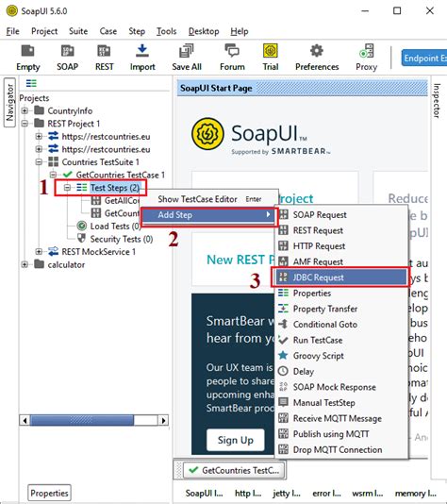
Task: Create a new SOAP project from toolbar
Action: (x=68, y=51)
